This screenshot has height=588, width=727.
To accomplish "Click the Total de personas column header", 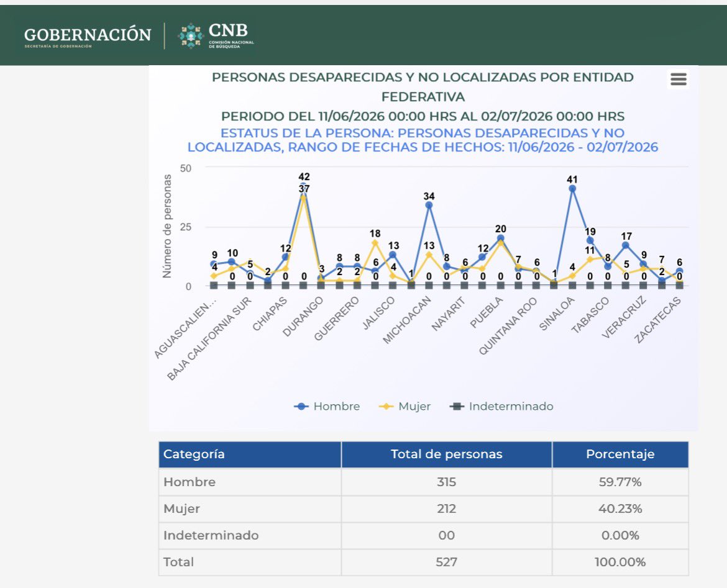I will point(447,455).
